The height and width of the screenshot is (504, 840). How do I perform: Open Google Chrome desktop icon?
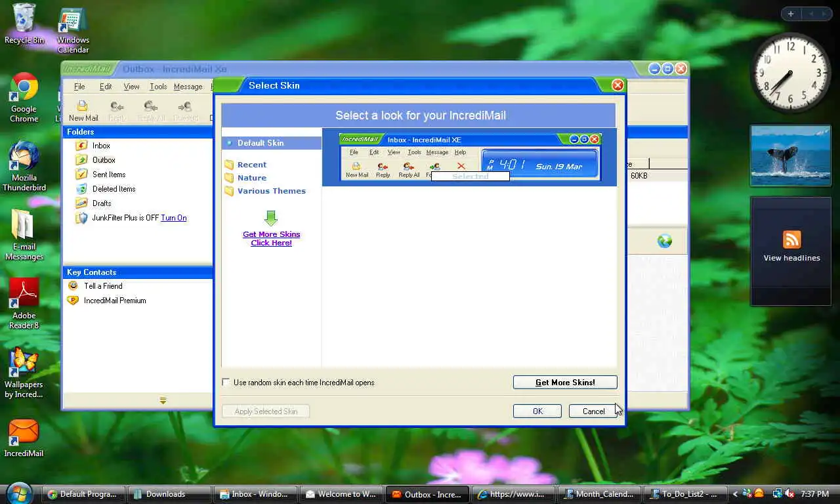coord(24,98)
